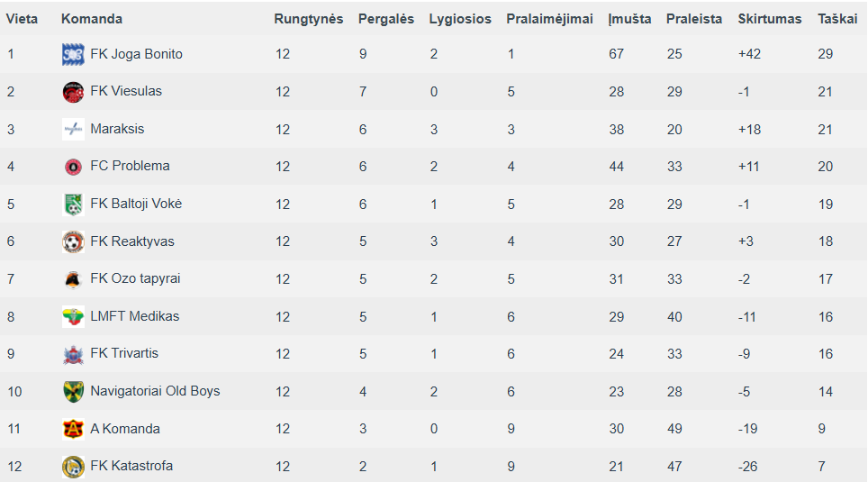Click the Skirtumas column header
This screenshot has width=868, height=482.
point(770,19)
